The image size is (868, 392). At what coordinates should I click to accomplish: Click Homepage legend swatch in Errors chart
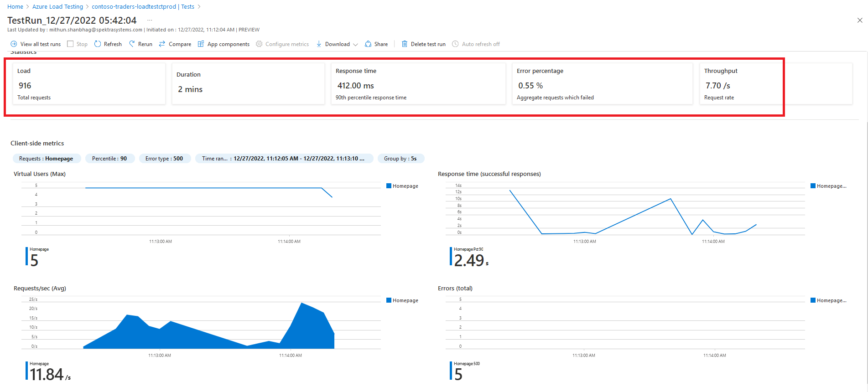click(813, 300)
